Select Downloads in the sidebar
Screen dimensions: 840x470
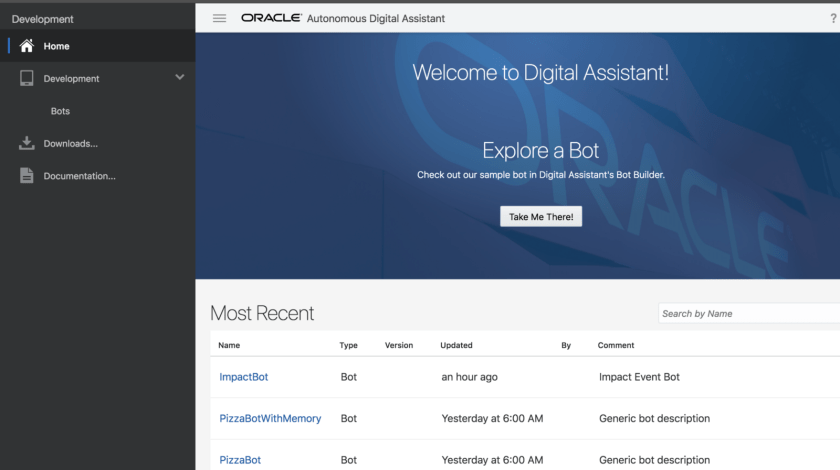click(70, 144)
